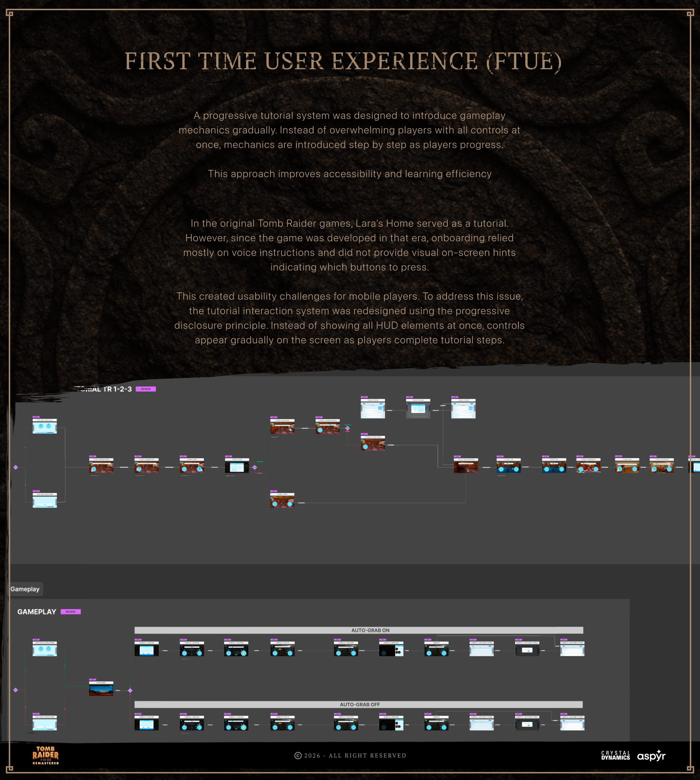Click REVIEW badge next to GAMEPLAY heading
The height and width of the screenshot is (780, 700).
coord(71,612)
